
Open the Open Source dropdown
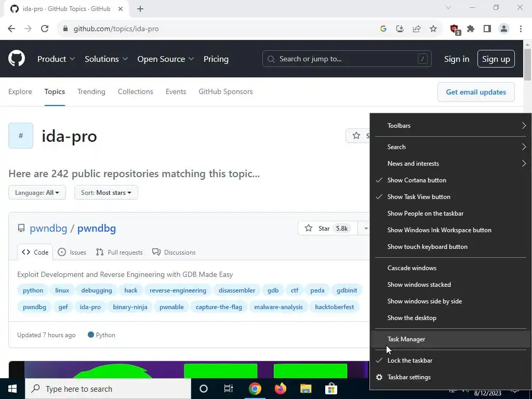(x=166, y=59)
